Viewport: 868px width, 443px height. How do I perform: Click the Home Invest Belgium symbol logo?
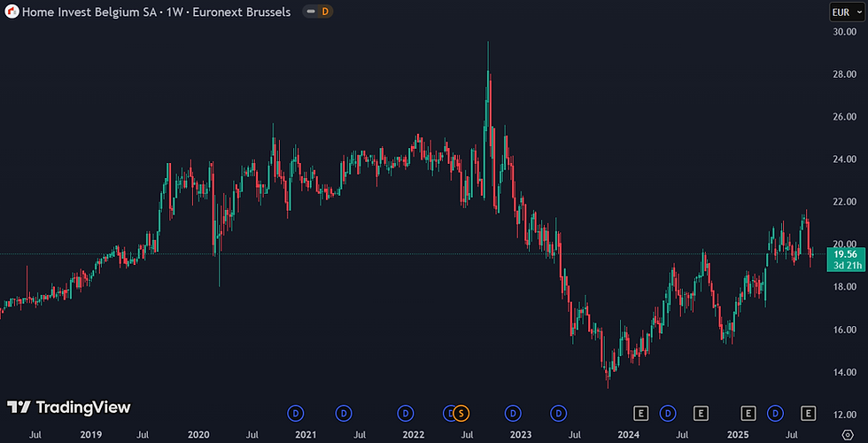(x=12, y=11)
